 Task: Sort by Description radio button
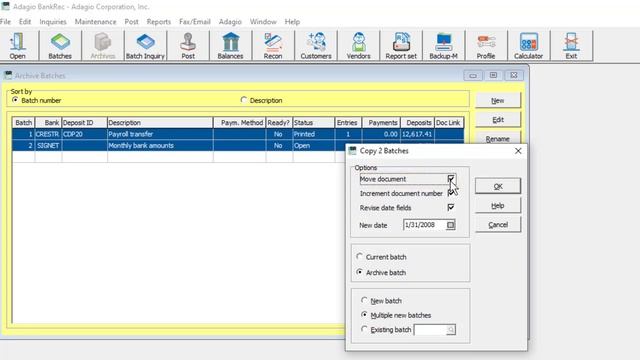[x=244, y=100]
